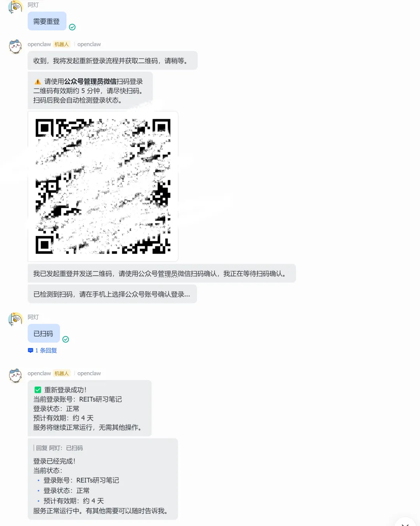Click quoted reply 回复 阿灯: 已扫码
Image resolution: width=420 pixels, height=526 pixels.
58,448
